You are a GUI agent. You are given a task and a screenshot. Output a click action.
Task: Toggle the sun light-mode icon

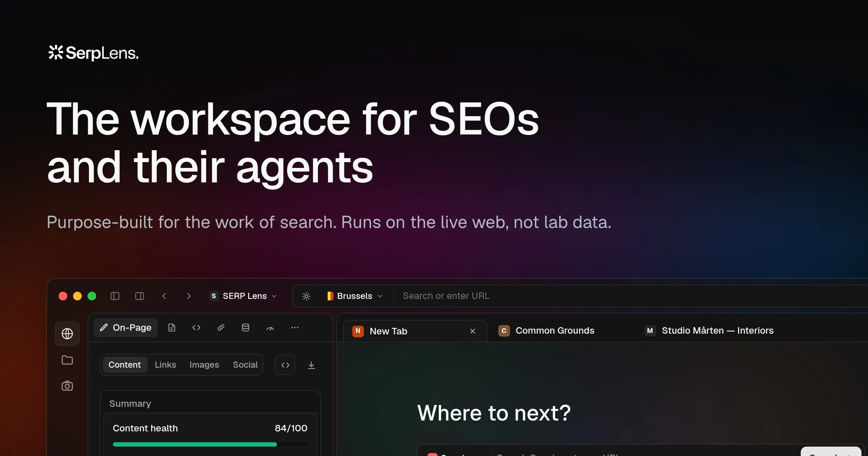coord(306,296)
